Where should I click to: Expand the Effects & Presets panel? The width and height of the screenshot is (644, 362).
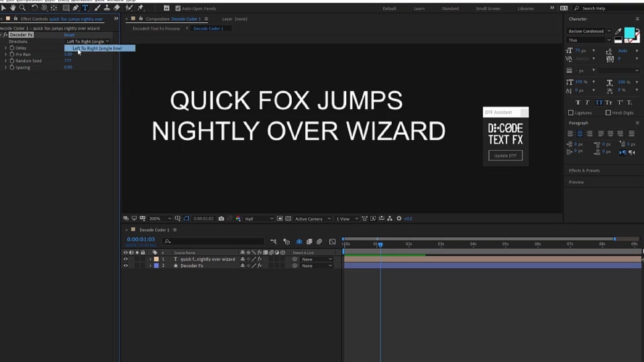[584, 171]
